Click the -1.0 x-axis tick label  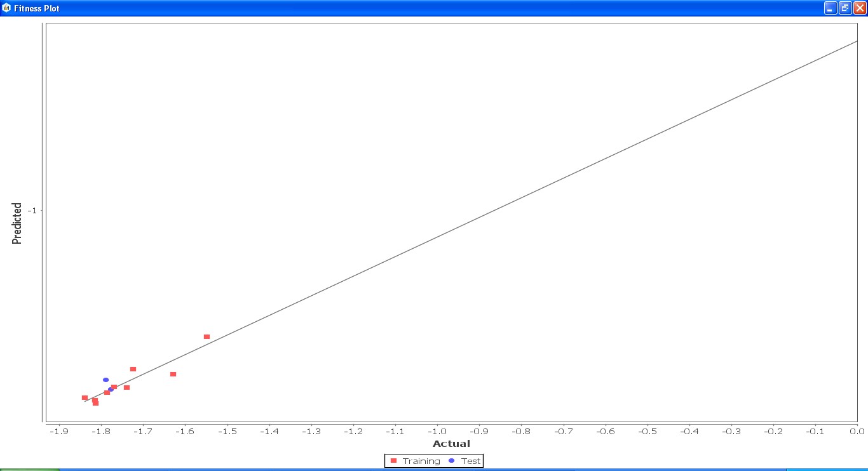click(437, 432)
